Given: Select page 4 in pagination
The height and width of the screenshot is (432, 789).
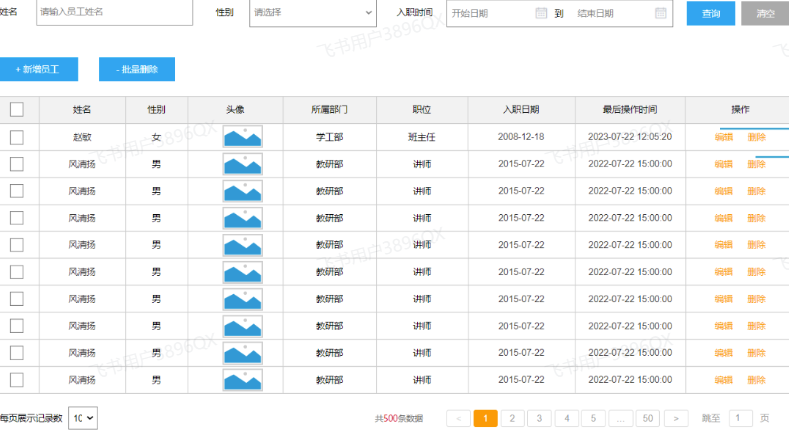Looking at the screenshot, I should pos(567,418).
